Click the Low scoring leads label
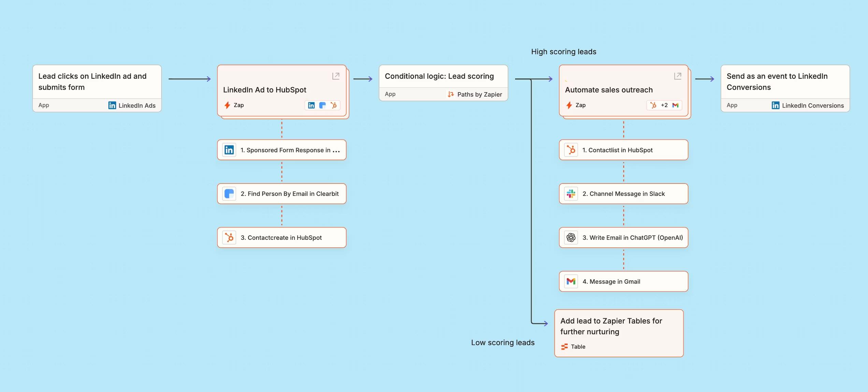 pos(503,343)
